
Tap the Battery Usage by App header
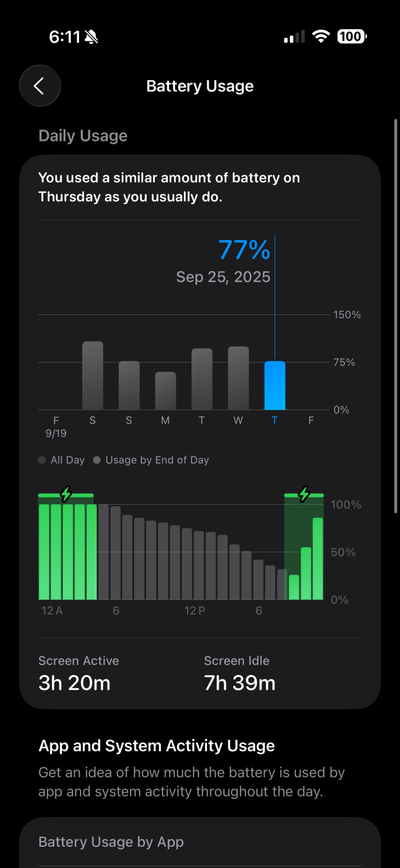coord(111,842)
